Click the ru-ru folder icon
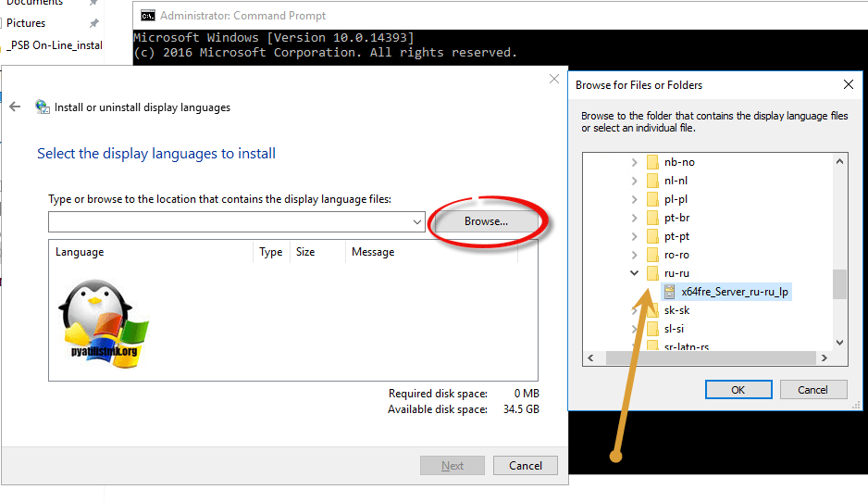This screenshot has height=502, width=868. (x=652, y=273)
